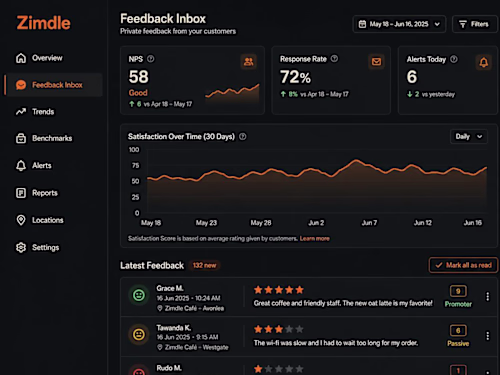
Task: Click the Jun 2 axis label
Action: pos(316,223)
